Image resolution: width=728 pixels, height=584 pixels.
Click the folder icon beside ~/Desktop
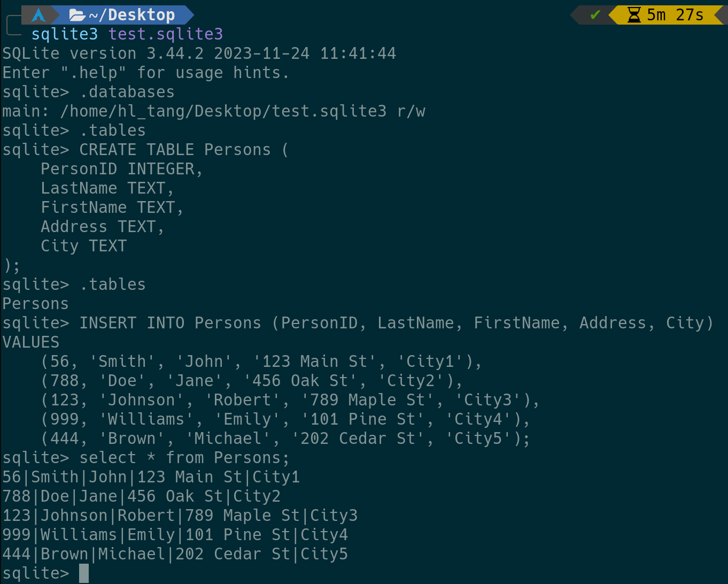click(78, 15)
